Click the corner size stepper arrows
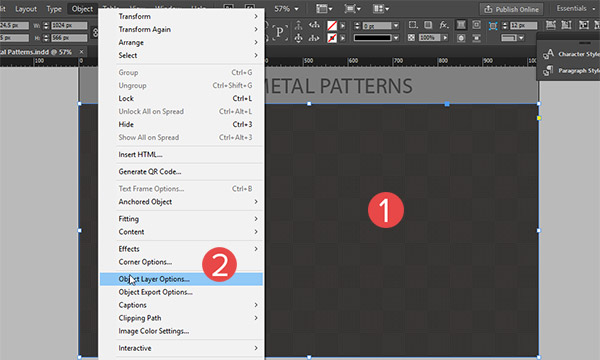 tap(505, 26)
